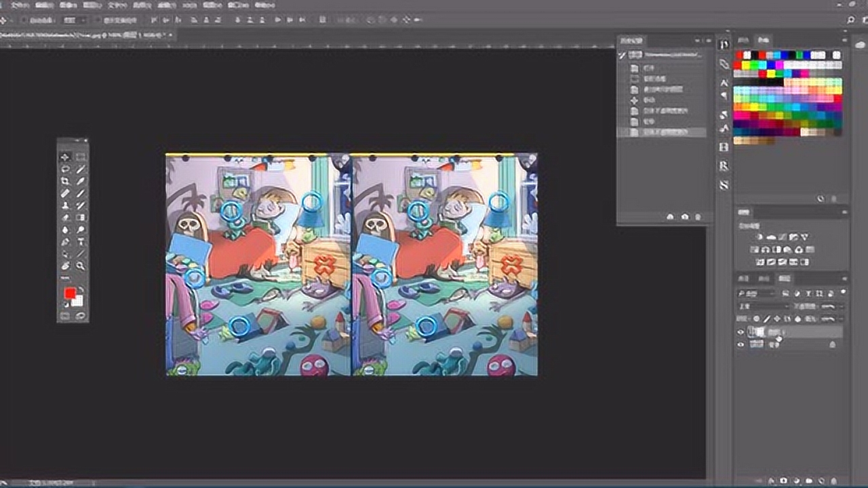Screen dimensions: 868x488
Task: Open the Swatches panel options menu
Action: 844,41
